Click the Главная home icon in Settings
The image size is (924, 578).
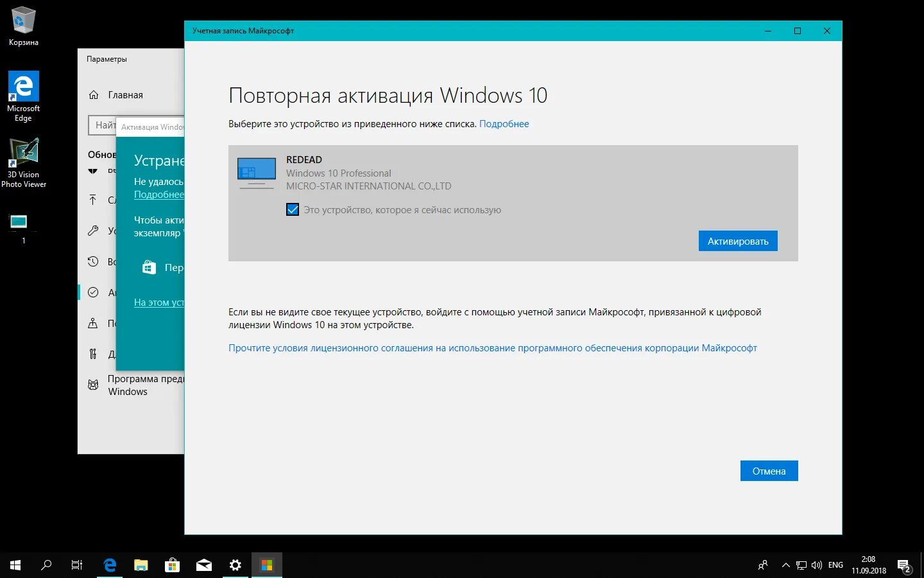(93, 94)
